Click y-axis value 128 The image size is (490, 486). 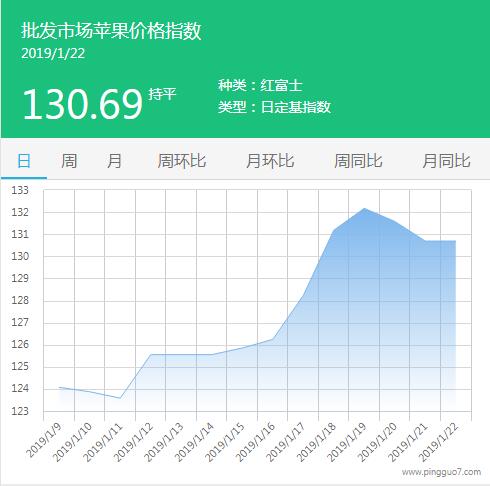(20, 301)
